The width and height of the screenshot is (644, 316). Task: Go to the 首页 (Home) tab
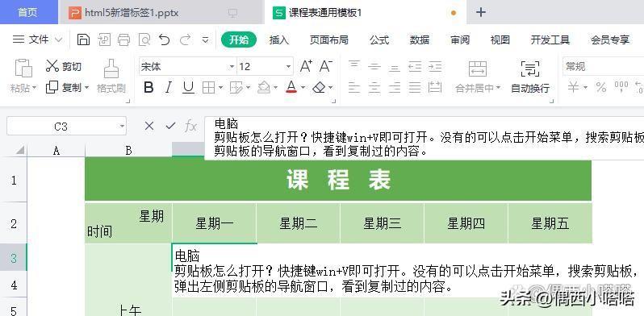[x=28, y=12]
